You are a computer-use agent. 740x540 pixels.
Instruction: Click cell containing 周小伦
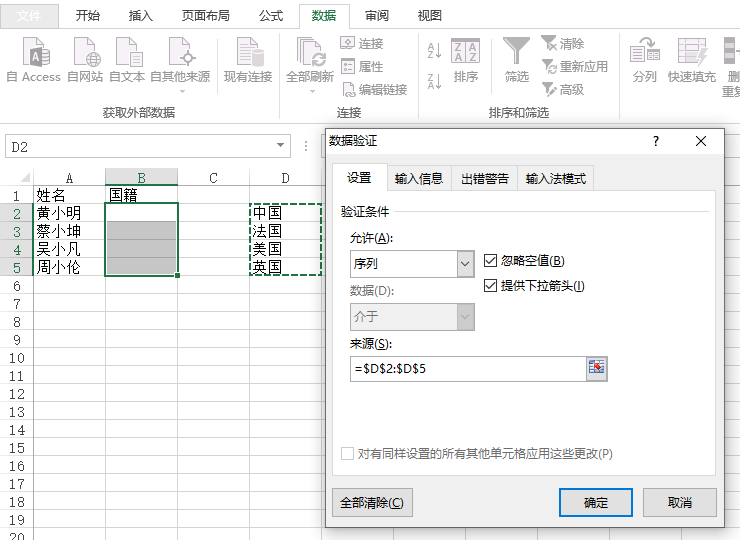pyautogui.click(x=69, y=267)
